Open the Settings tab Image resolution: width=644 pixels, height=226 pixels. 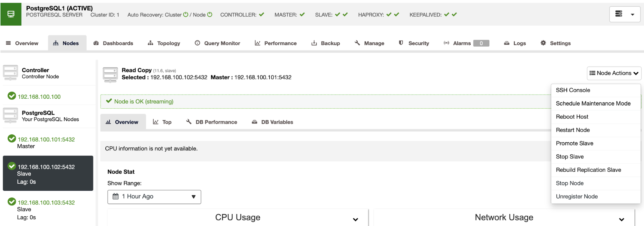pos(556,43)
